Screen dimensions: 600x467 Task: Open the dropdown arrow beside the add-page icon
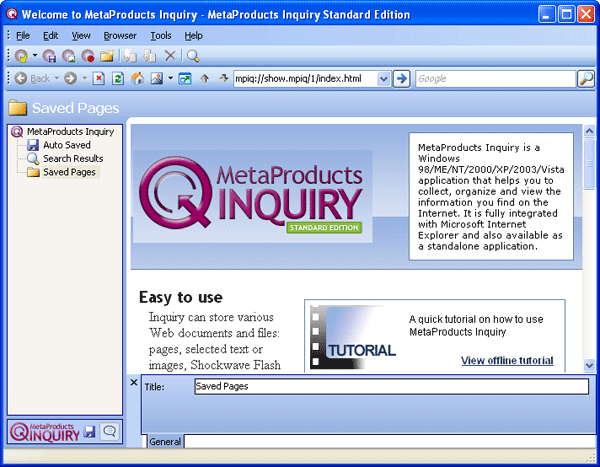(x=34, y=56)
